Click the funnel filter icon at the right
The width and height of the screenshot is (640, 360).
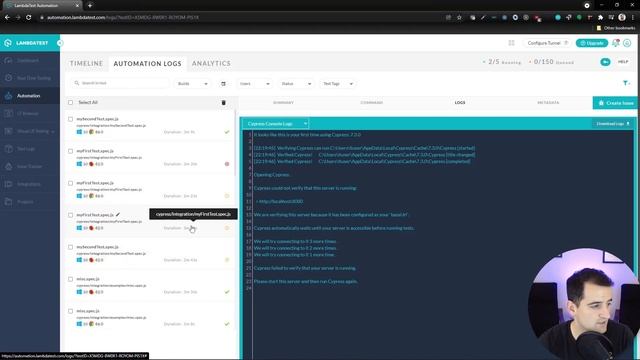626,83
